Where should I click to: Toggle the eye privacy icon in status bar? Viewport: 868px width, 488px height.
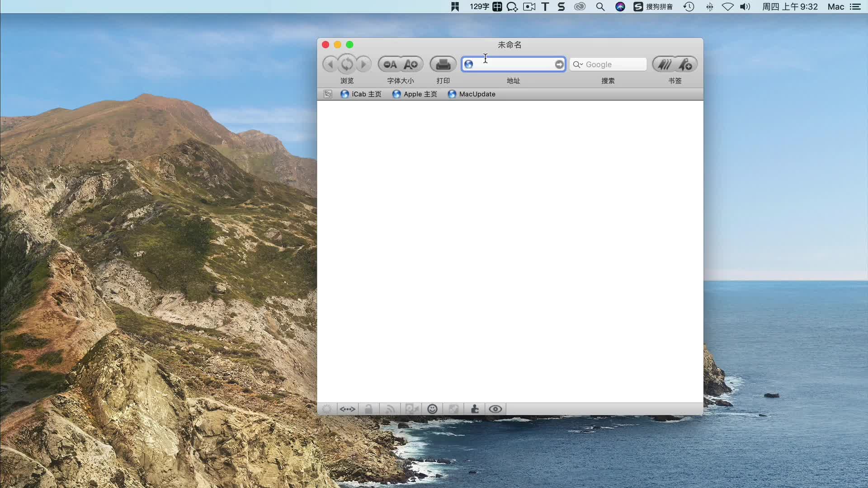[x=495, y=409]
